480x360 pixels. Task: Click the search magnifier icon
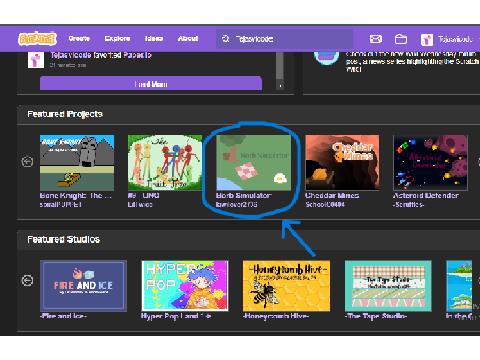226,39
